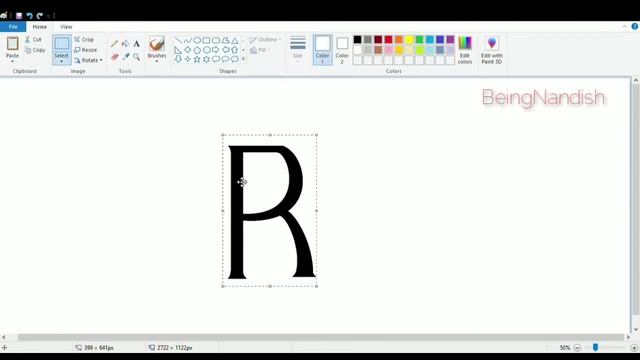
Task: Click the Paste clipboard icon
Action: [12, 43]
